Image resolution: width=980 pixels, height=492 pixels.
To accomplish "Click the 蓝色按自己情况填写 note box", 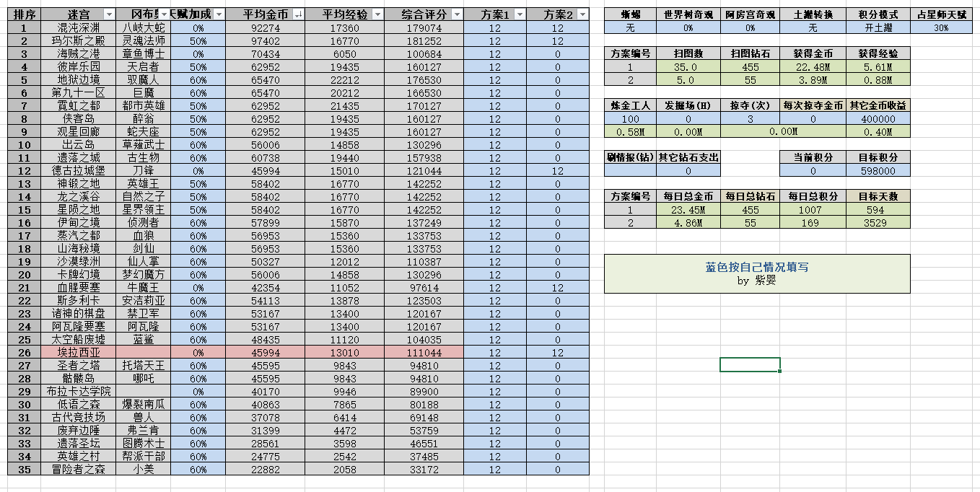I will pos(757,273).
